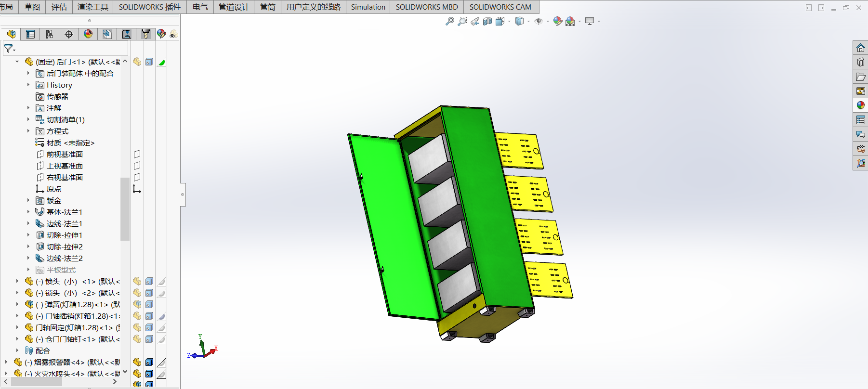Screen dimensions: 868x389
Task: Open the tree filter funnel dropdown
Action: tap(10, 49)
